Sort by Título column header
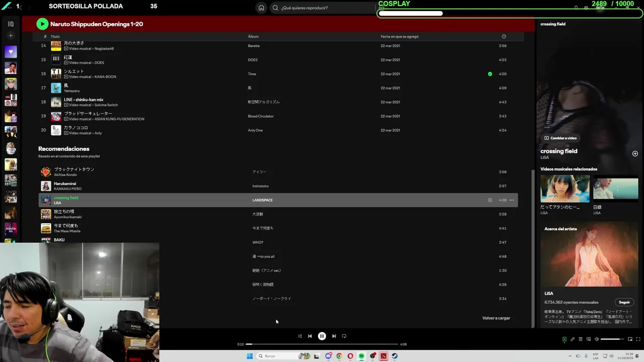Screen dimensions: 644x362 coord(55,36)
